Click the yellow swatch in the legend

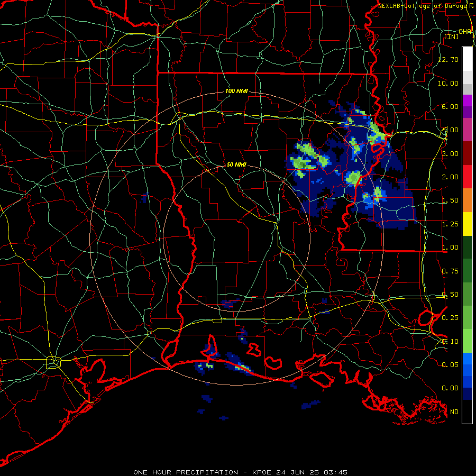click(467, 224)
